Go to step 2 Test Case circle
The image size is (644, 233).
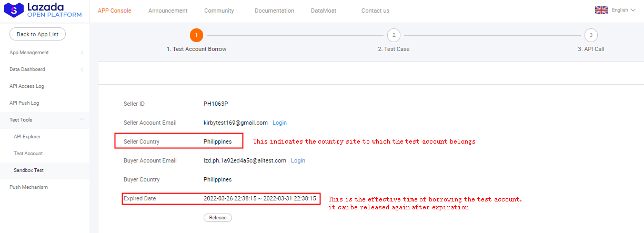tap(393, 35)
